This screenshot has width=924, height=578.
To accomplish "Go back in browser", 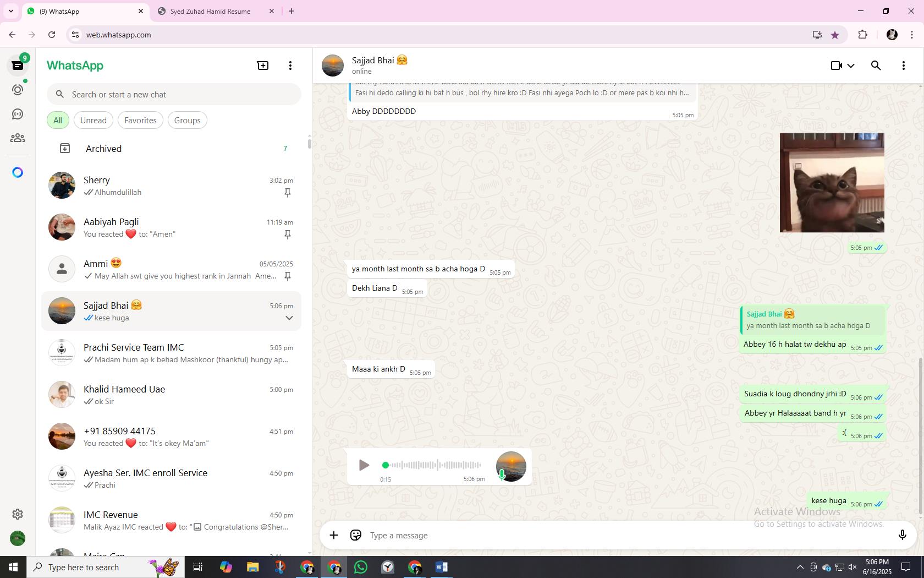I will 12,35.
